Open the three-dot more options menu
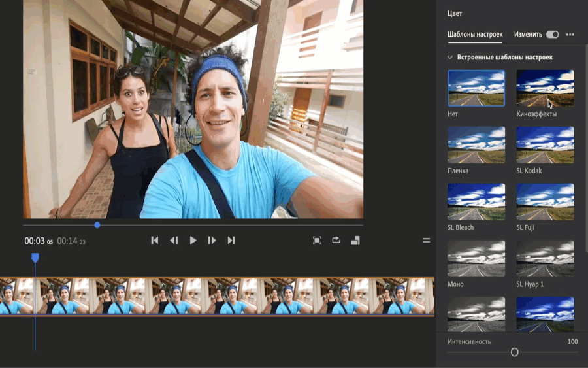 570,35
